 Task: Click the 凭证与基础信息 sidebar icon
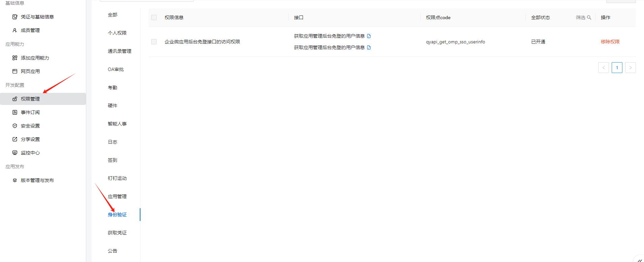pyautogui.click(x=15, y=17)
